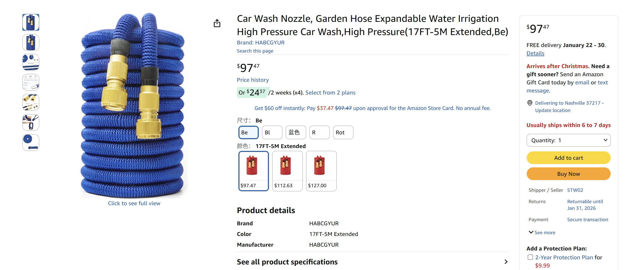The width and height of the screenshot is (644, 270).
Task: Open the Price history link
Action: pos(253,80)
